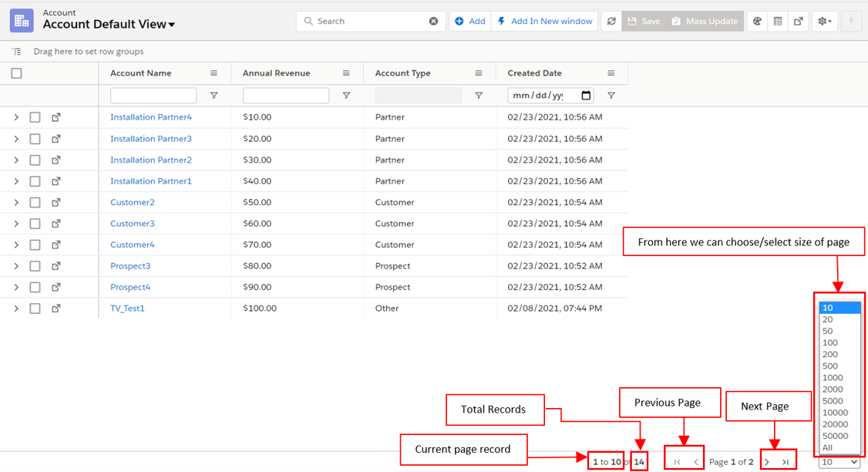The image size is (868, 472).
Task: Open the settings gear dropdown
Action: tap(824, 22)
